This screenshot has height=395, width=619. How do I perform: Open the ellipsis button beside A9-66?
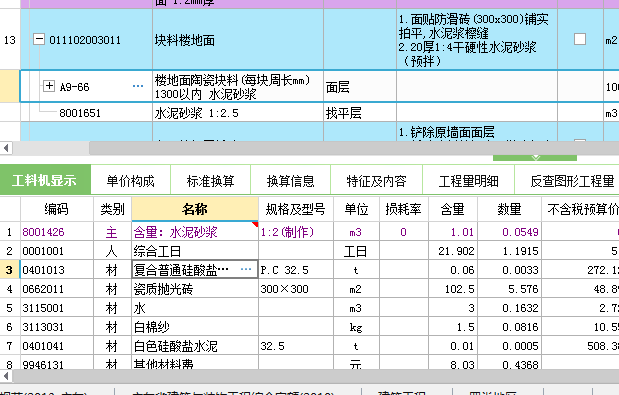[138, 86]
